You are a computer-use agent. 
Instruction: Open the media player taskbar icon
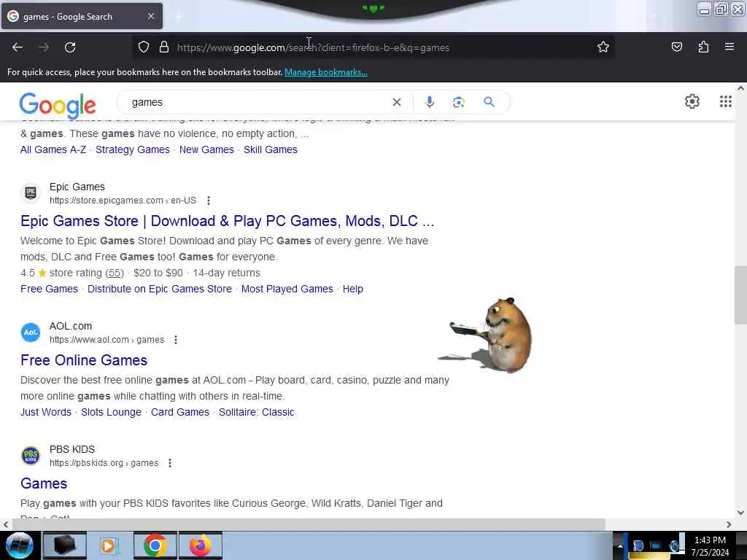[108, 545]
